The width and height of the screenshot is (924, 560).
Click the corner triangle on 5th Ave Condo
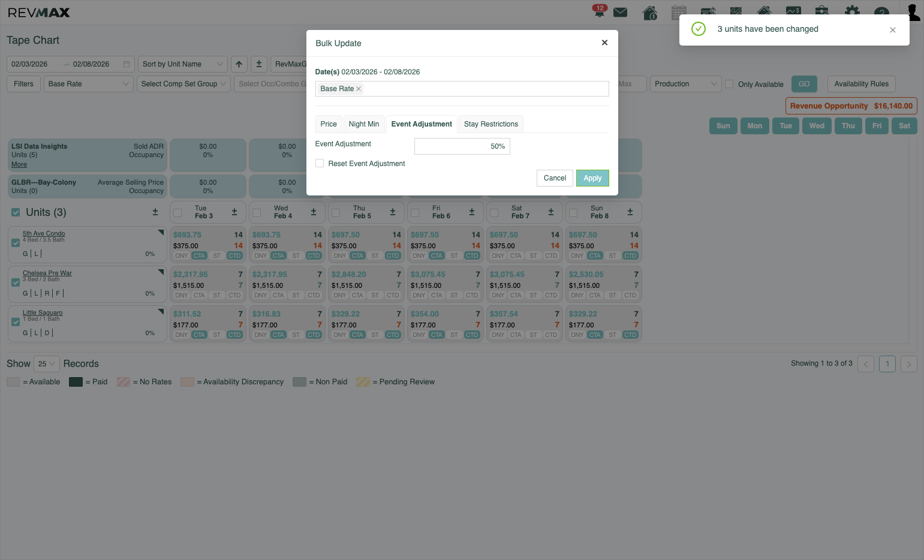[x=161, y=231]
